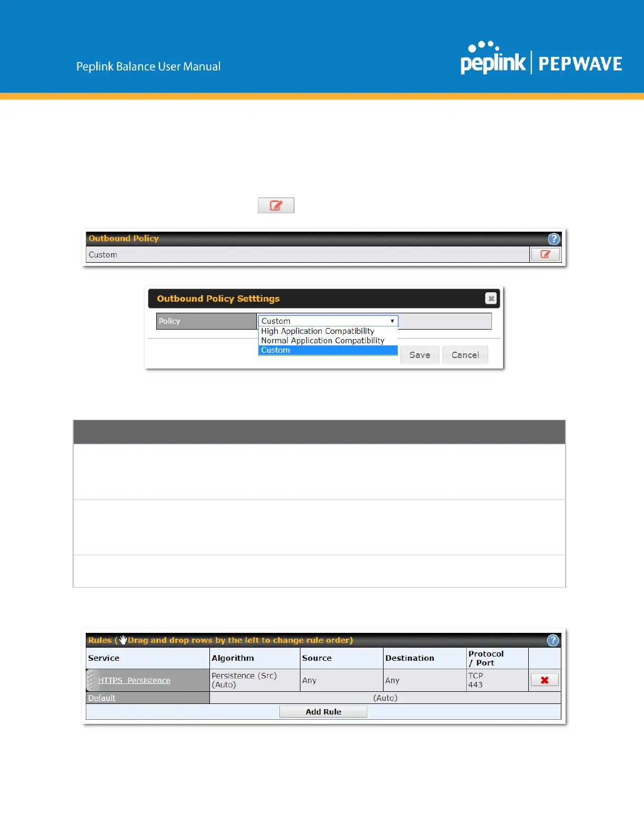This screenshot has width=644, height=834.
Task: Open help for the Rules table
Action: (552, 640)
